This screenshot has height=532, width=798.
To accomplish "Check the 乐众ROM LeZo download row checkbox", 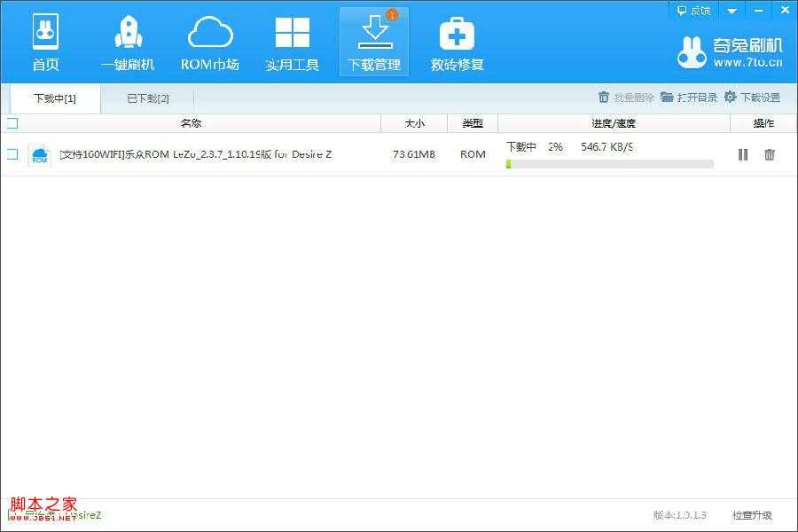I will tap(12, 153).
